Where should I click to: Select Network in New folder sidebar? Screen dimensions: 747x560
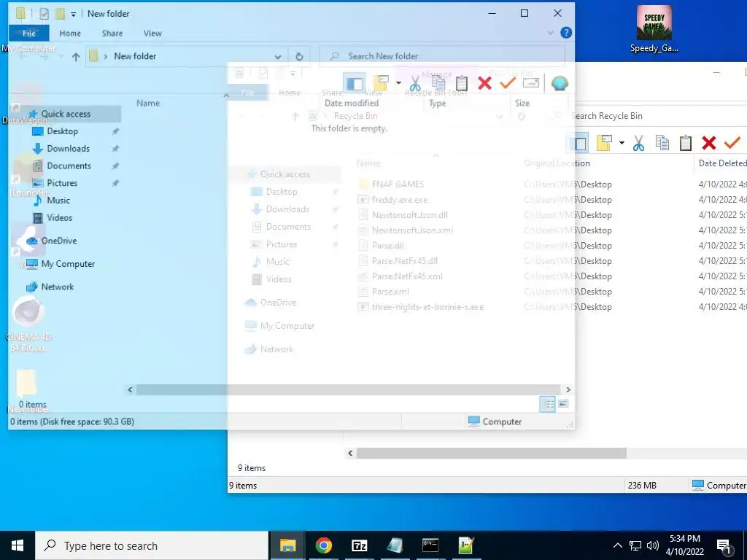tap(57, 287)
